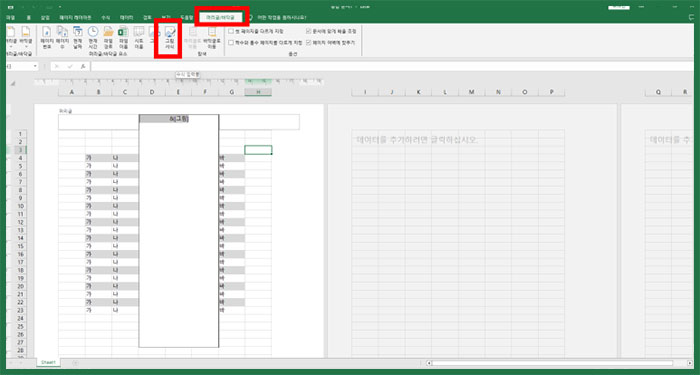Click cell G23 at table bottom
Screen dimensions: 700x375
232,310
